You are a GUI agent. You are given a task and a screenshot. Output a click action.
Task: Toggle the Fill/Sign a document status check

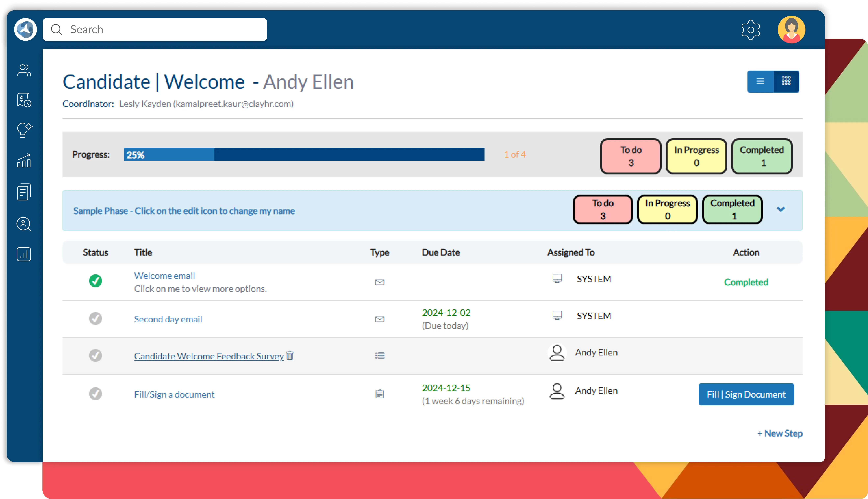coord(95,394)
